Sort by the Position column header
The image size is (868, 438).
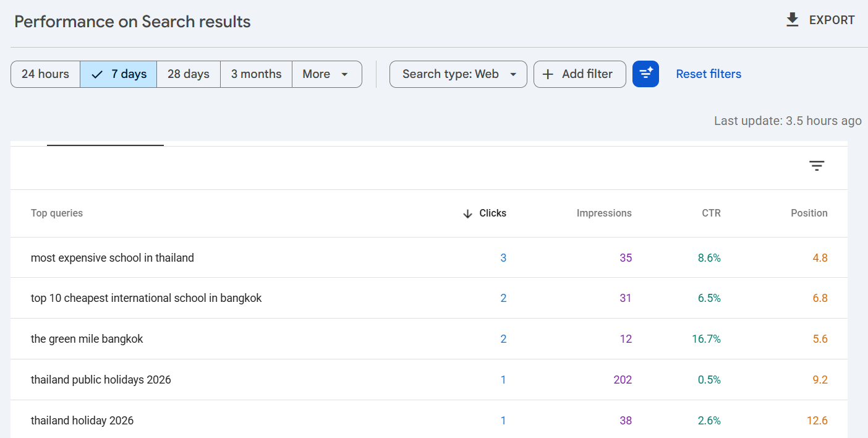(x=809, y=213)
